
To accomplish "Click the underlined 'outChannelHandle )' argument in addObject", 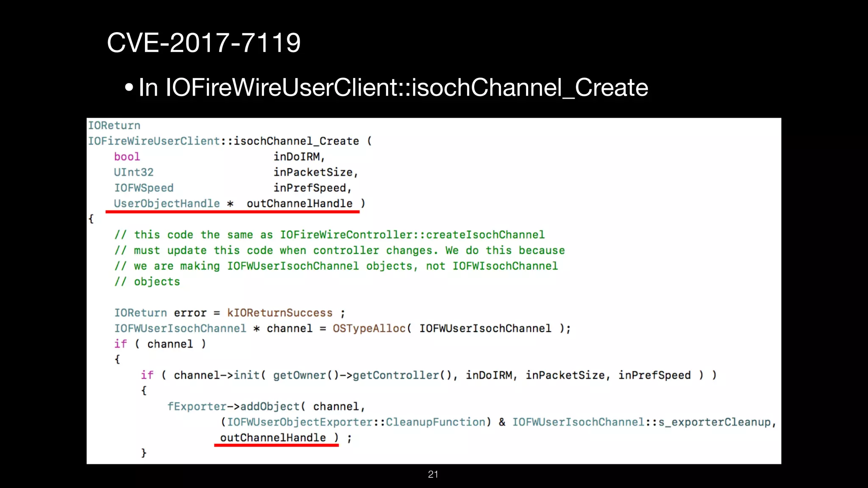I will tap(279, 438).
